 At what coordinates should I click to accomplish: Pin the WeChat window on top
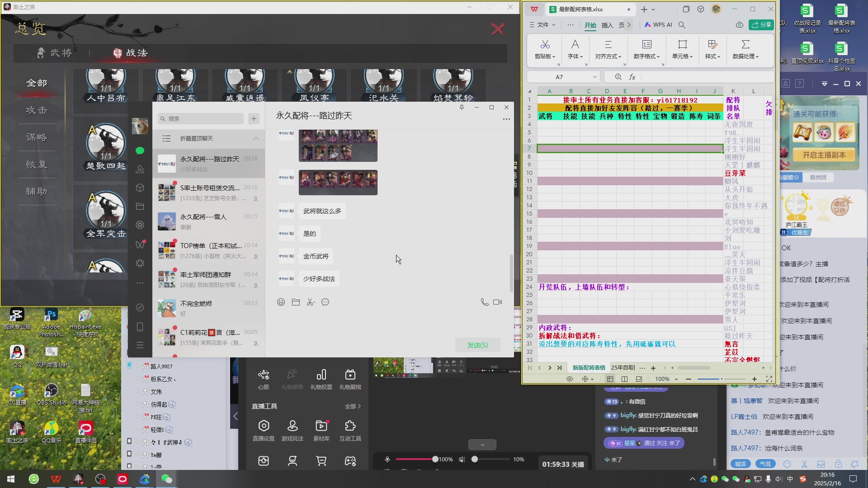point(462,107)
